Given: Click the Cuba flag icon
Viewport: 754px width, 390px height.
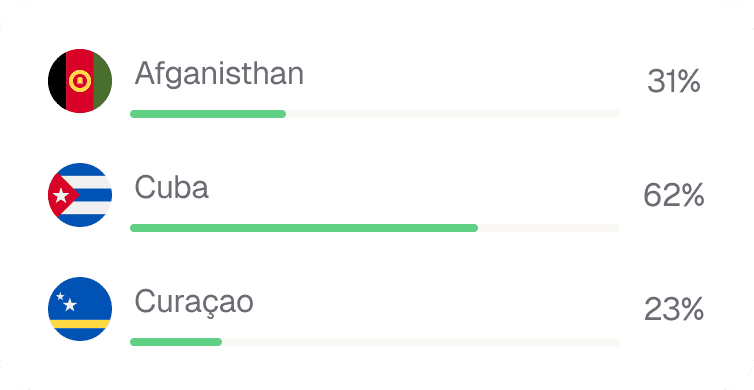Looking at the screenshot, I should point(80,195).
